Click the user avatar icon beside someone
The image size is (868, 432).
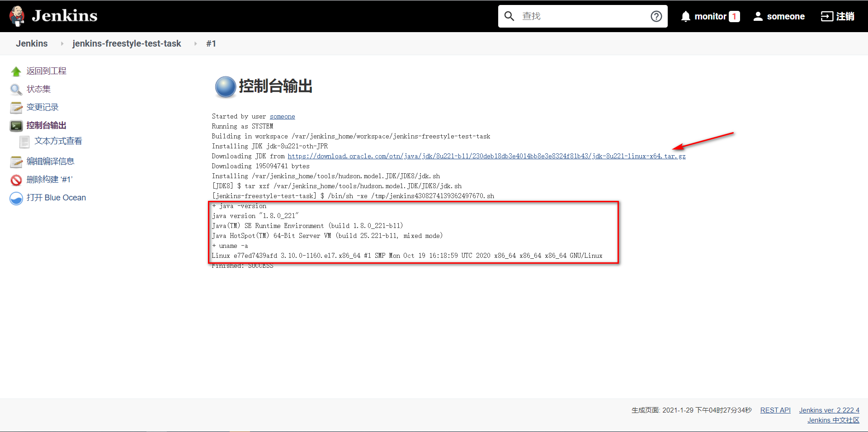[758, 16]
